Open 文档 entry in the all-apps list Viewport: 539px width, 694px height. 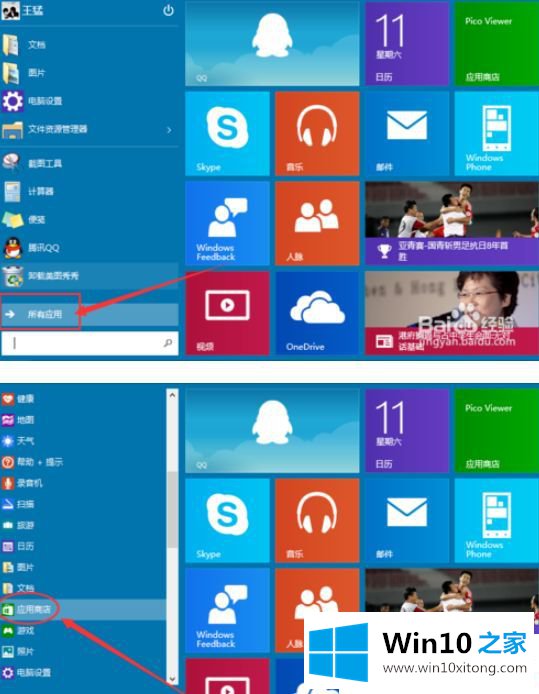[83, 588]
